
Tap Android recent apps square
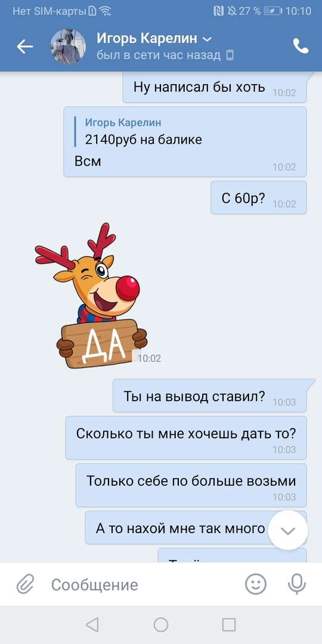(229, 625)
